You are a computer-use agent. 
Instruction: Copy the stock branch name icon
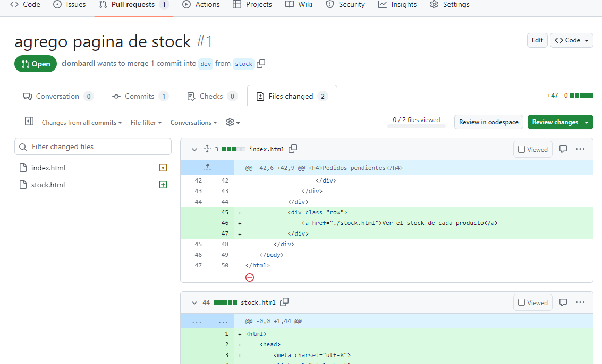tap(261, 64)
